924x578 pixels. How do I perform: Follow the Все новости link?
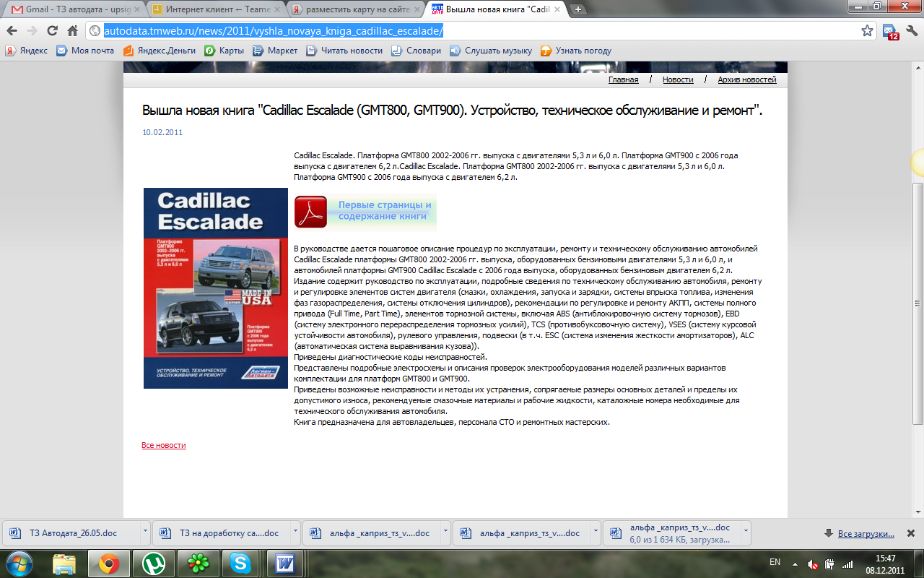click(x=164, y=445)
